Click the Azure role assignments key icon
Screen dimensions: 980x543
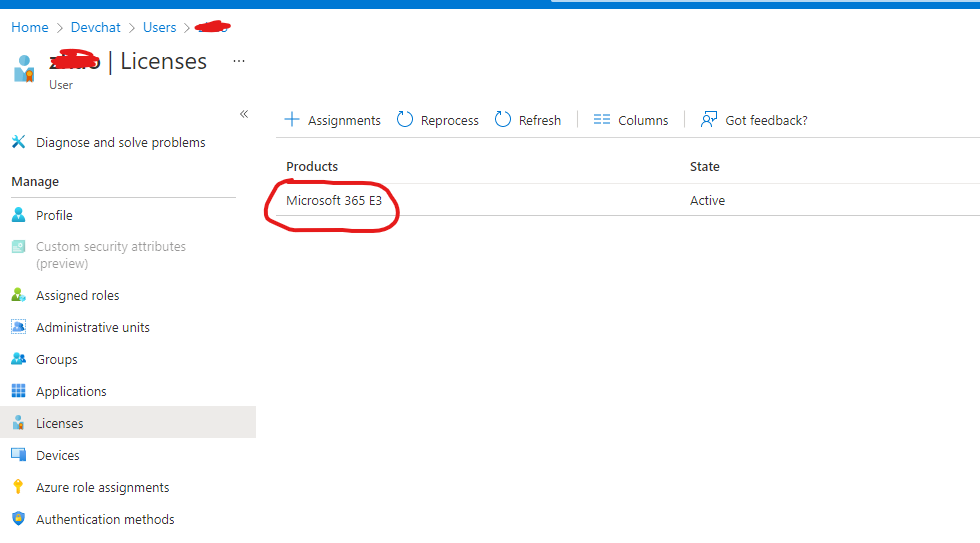point(18,486)
